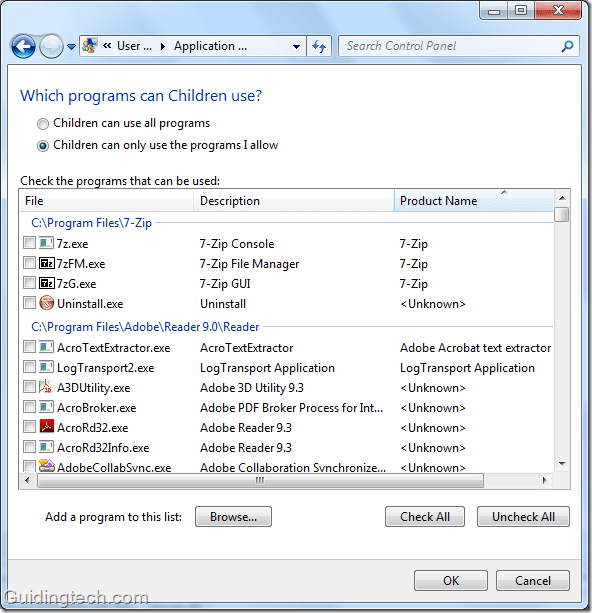Open the breadcrumb arrow before Application
The image size is (592, 613).
(x=163, y=47)
